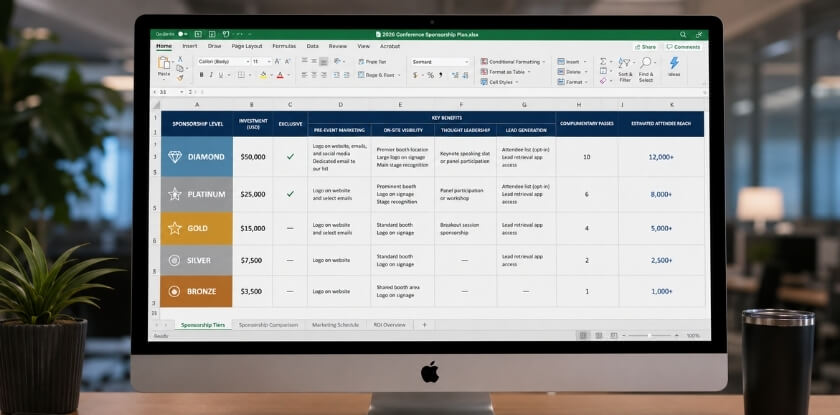The width and height of the screenshot is (840, 415).
Task: Click the decrease indent icon
Action: 336,75
